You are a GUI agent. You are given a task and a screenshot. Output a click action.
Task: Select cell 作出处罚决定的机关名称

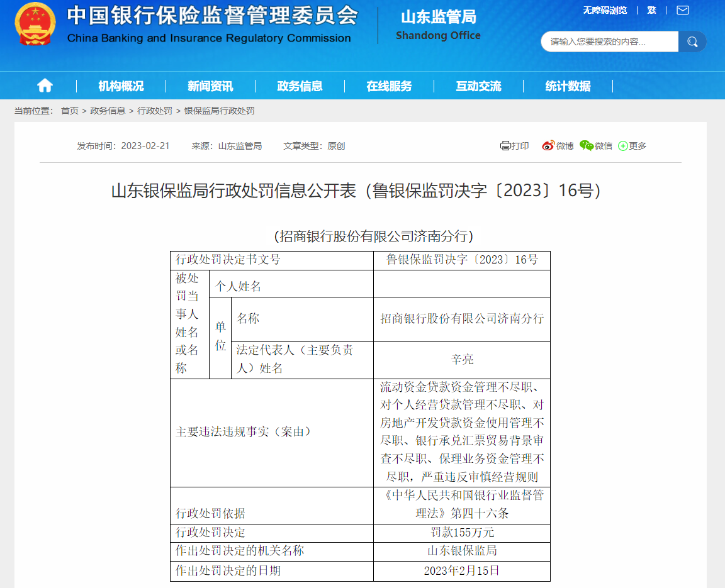[272, 551]
